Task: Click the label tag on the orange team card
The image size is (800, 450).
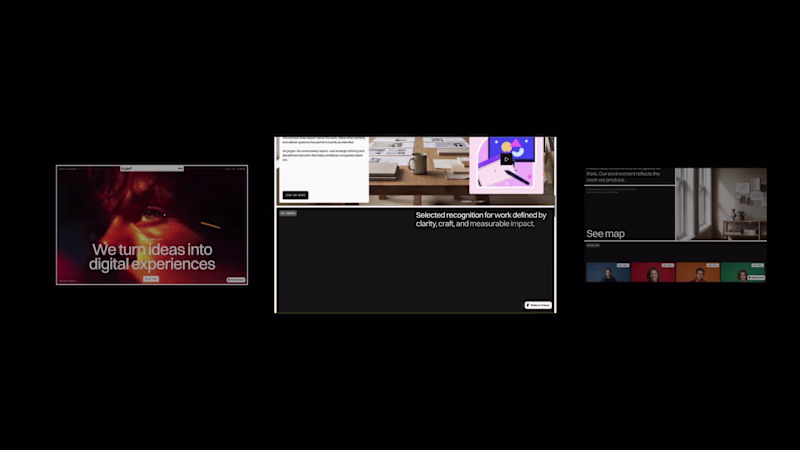Action: 713,265
